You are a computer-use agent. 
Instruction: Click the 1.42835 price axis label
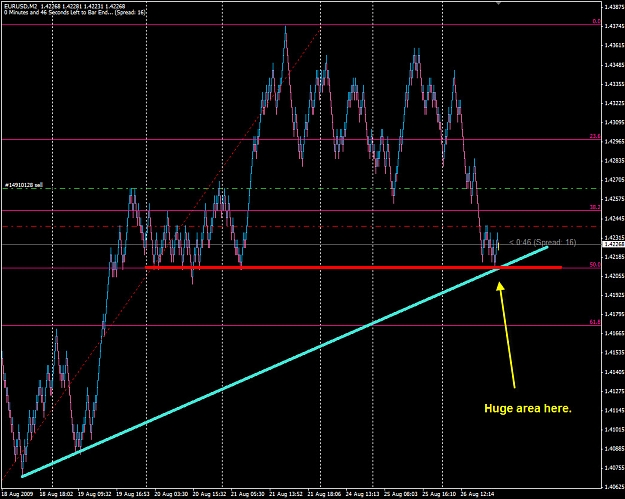(x=614, y=161)
